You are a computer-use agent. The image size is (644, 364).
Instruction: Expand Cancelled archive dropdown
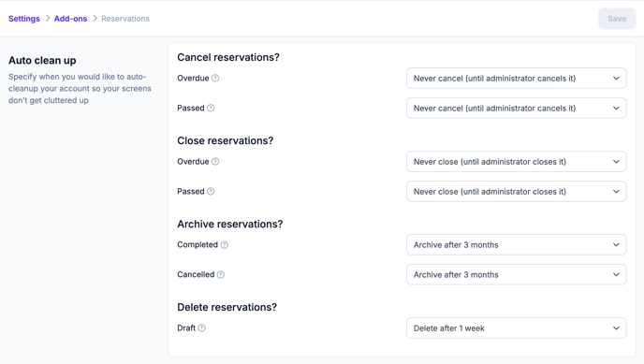[x=517, y=274]
